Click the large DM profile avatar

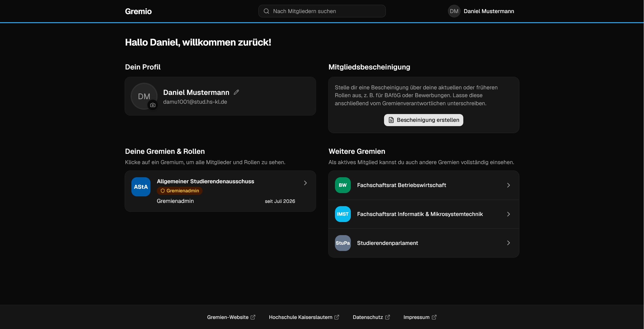click(144, 96)
